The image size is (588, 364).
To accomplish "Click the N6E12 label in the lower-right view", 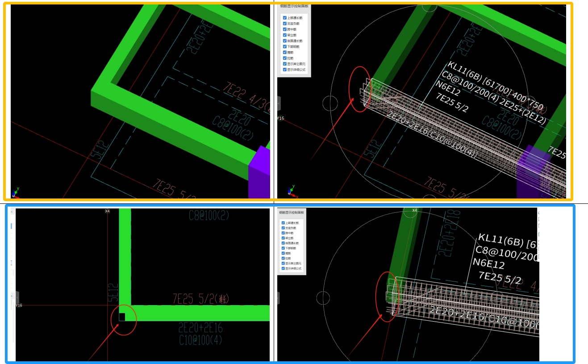I will [489, 264].
